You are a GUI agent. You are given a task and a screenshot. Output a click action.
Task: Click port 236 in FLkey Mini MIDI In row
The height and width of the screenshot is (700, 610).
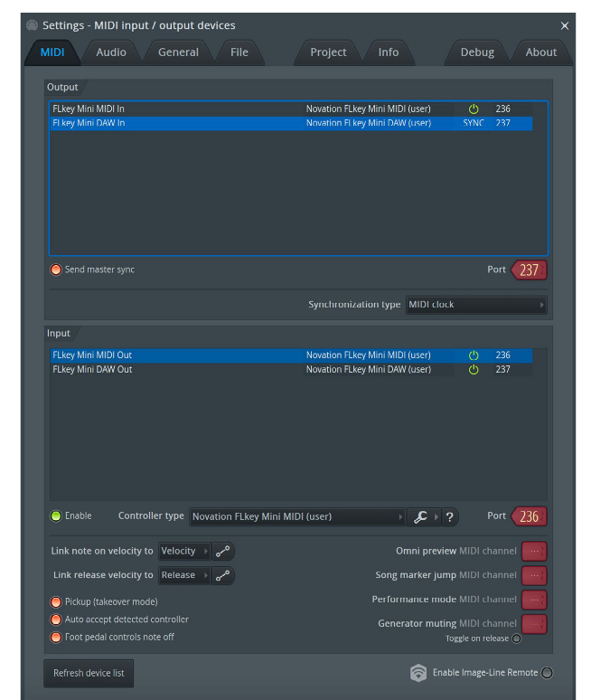coord(502,109)
